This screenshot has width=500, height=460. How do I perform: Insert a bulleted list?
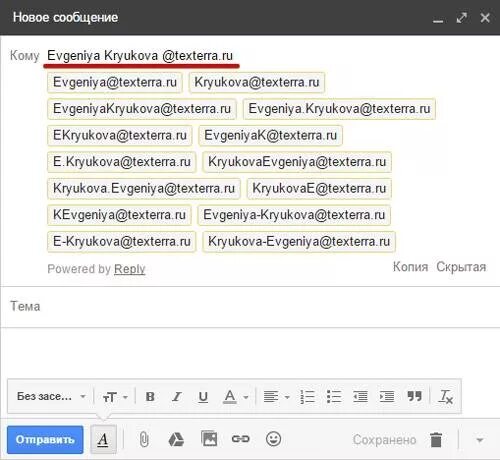point(334,397)
